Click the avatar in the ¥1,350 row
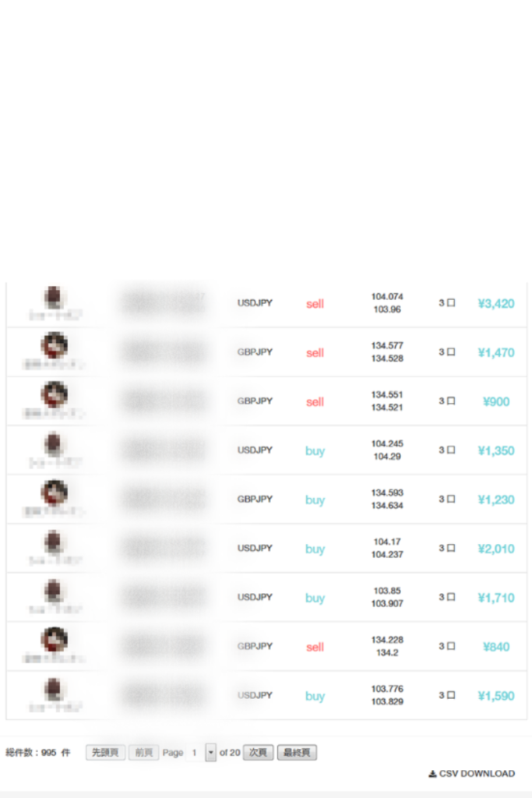 pyautogui.click(x=54, y=444)
